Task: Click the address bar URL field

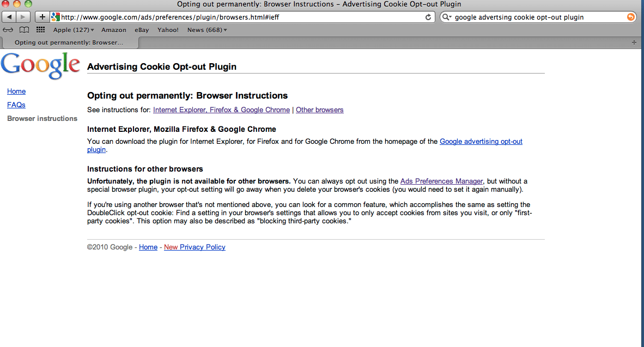Action: tap(242, 17)
